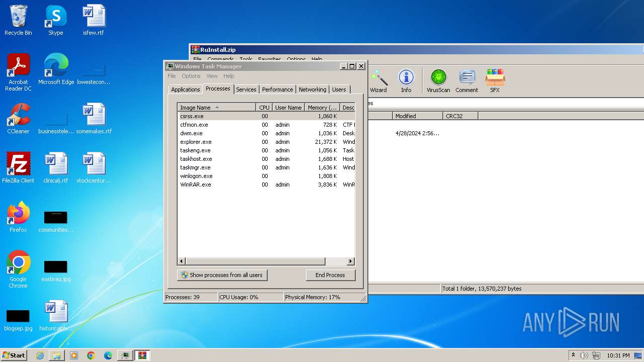Run VirusScan from WinRAR toolbar
The height and width of the screenshot is (362, 644).
click(x=438, y=81)
